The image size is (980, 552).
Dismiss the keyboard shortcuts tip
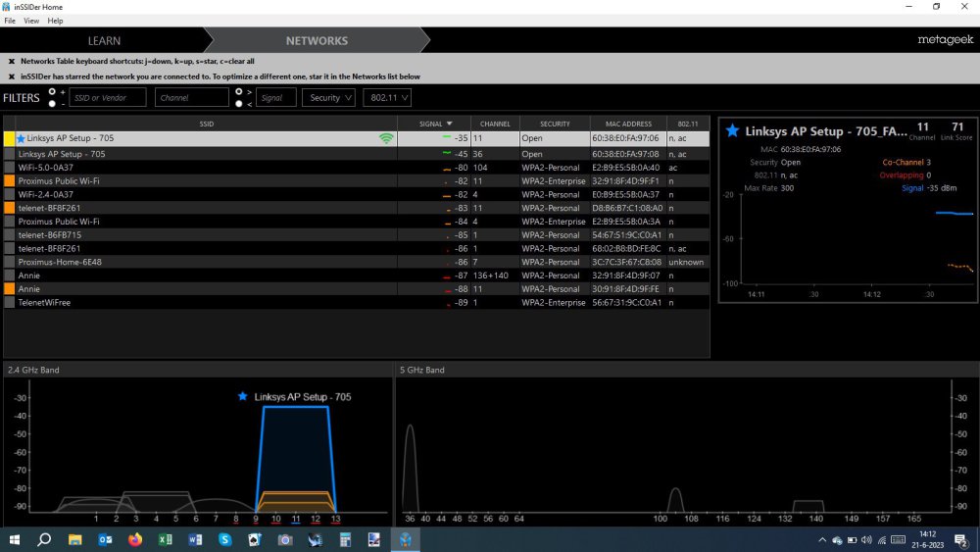point(12,61)
